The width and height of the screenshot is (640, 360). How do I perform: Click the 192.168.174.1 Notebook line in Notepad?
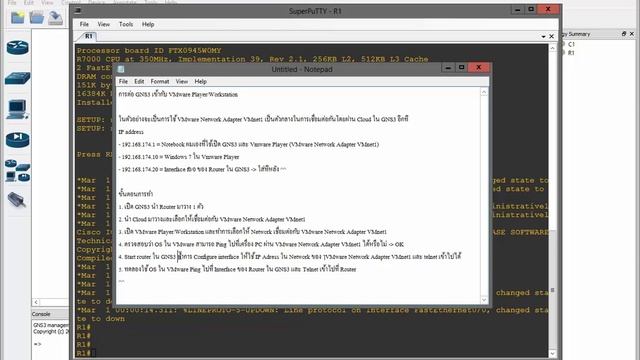pos(249,144)
